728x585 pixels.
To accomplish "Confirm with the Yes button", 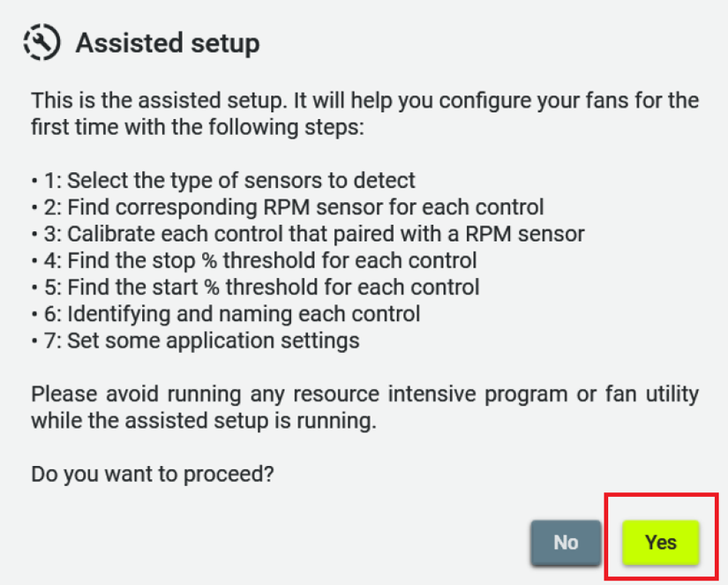I will click(660, 543).
